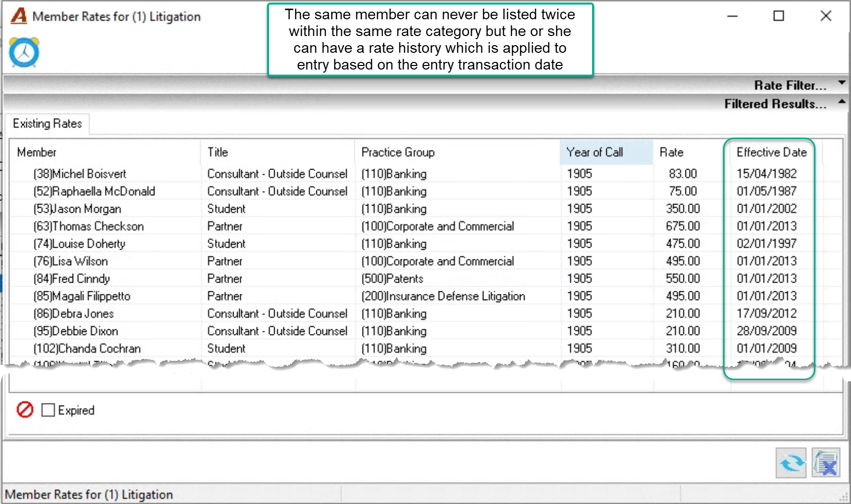Click (200)Insurance Defense Litigation cell
851x504 pixels.
pyautogui.click(x=443, y=296)
